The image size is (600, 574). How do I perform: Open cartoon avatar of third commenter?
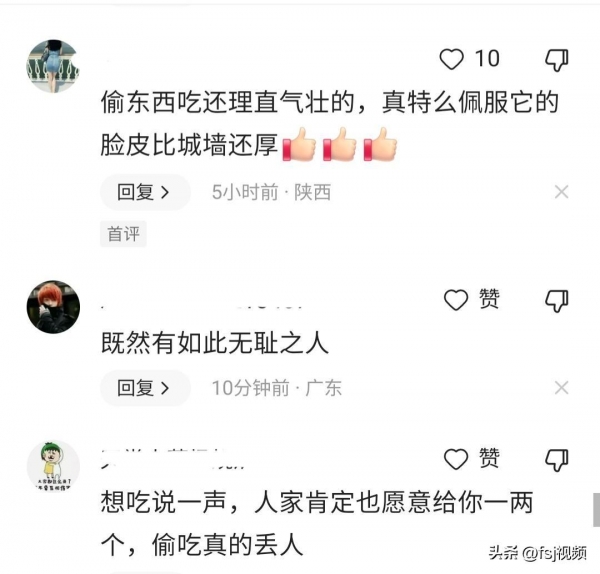click(53, 466)
